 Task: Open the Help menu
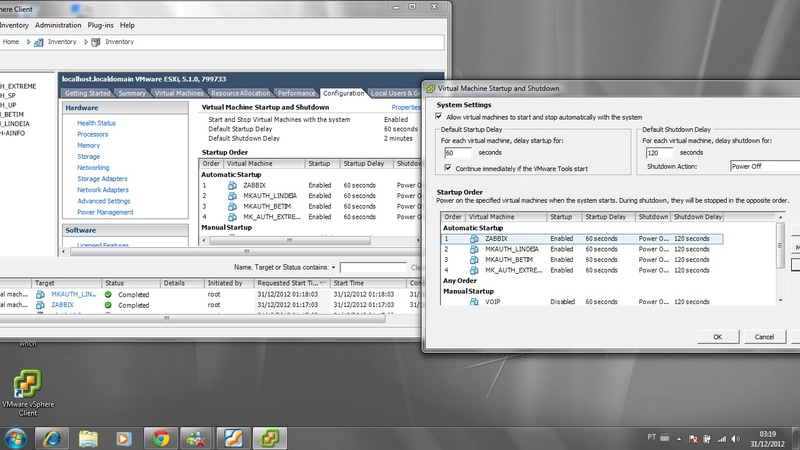coord(127,25)
